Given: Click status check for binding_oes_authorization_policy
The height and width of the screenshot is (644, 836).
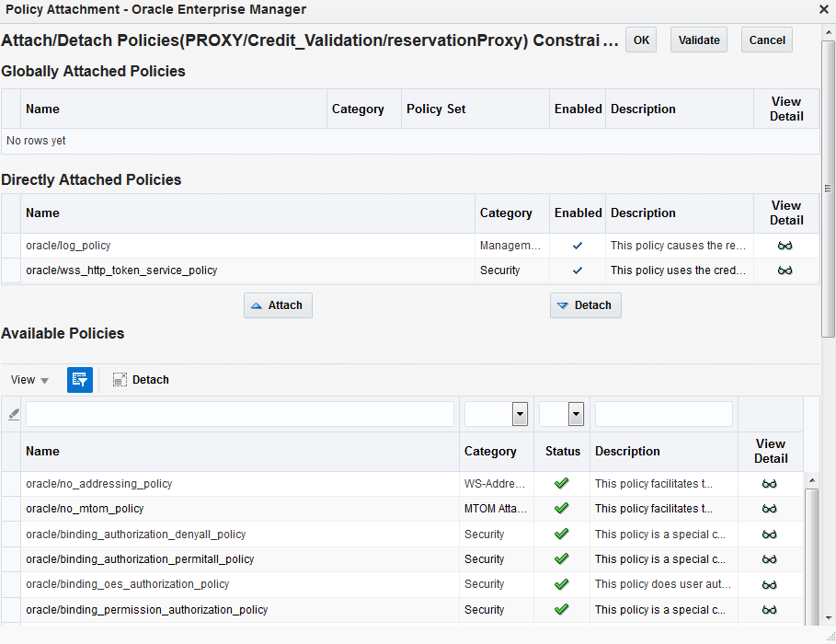Looking at the screenshot, I should [x=561, y=584].
